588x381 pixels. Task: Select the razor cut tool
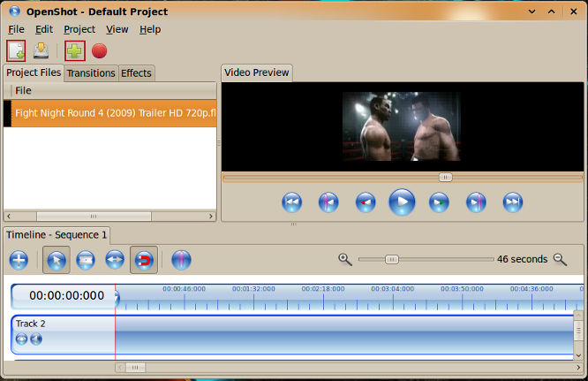click(86, 260)
